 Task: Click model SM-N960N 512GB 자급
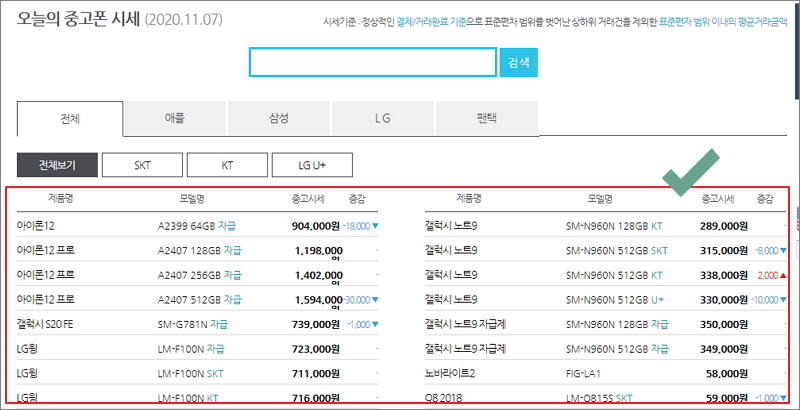617,348
